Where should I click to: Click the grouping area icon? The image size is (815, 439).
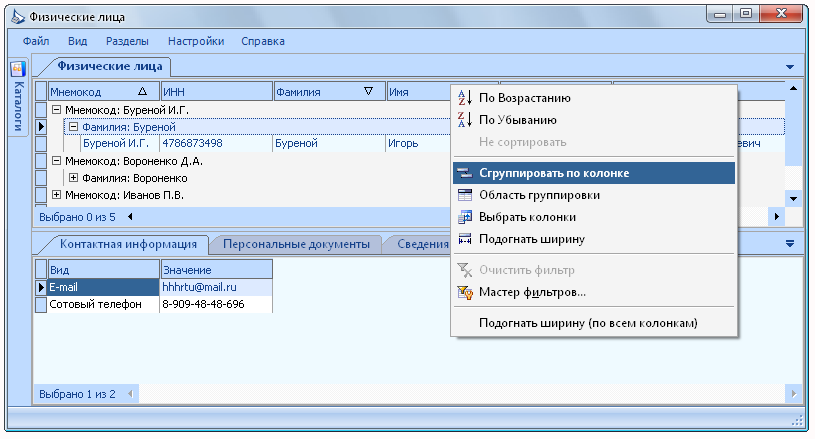coord(464,195)
